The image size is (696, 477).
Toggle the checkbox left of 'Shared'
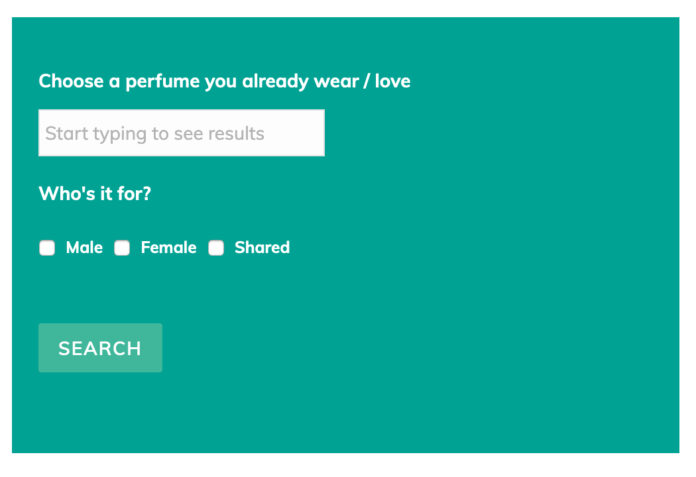[x=216, y=248]
